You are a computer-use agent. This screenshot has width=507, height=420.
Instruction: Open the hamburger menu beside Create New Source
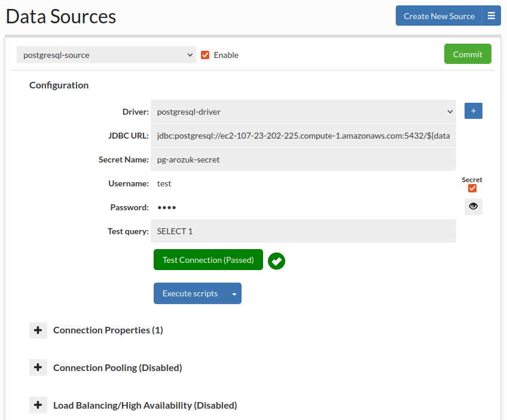click(491, 16)
